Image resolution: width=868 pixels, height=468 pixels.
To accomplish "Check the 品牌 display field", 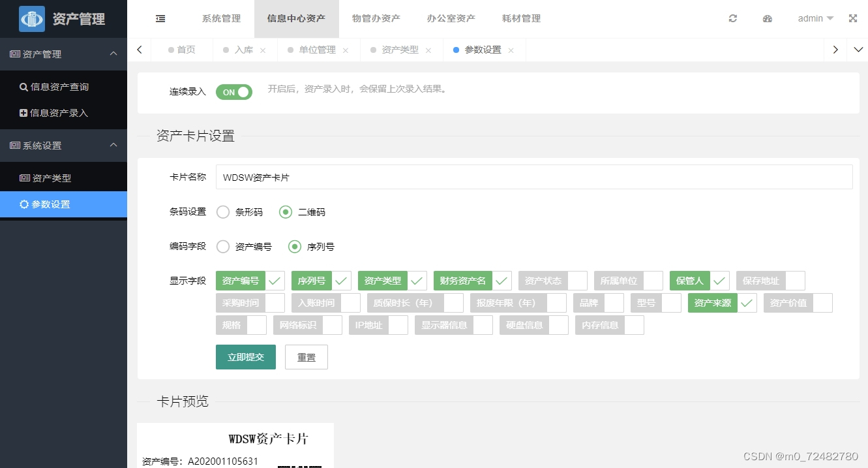I will point(599,304).
